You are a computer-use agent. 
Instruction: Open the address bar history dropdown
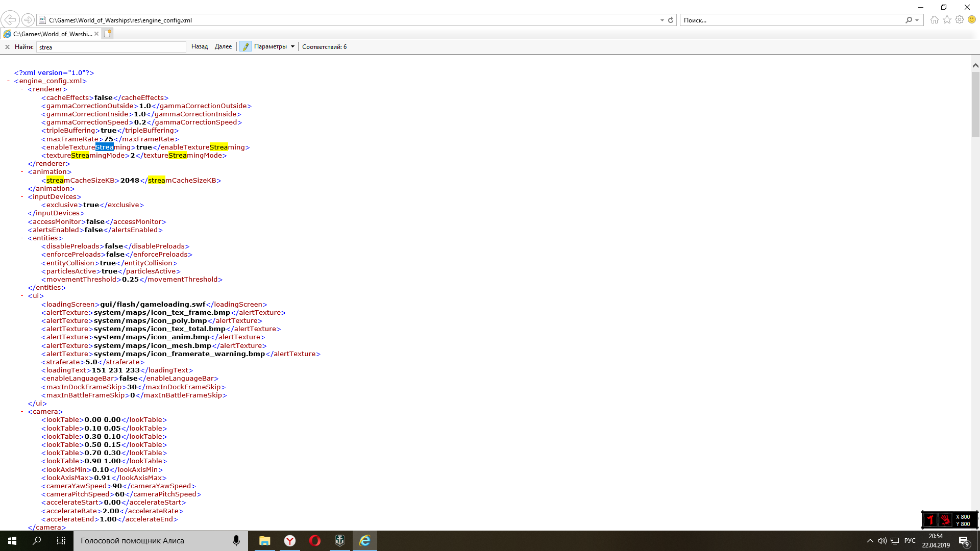(662, 20)
